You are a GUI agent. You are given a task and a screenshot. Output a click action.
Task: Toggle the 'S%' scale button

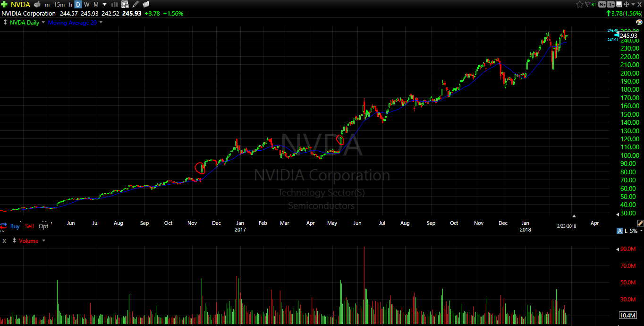coord(634,231)
